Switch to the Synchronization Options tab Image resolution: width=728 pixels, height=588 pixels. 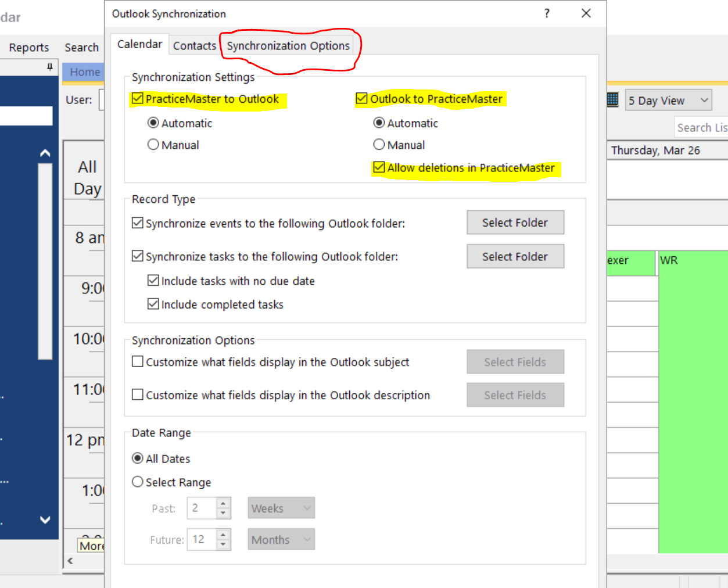coord(288,46)
